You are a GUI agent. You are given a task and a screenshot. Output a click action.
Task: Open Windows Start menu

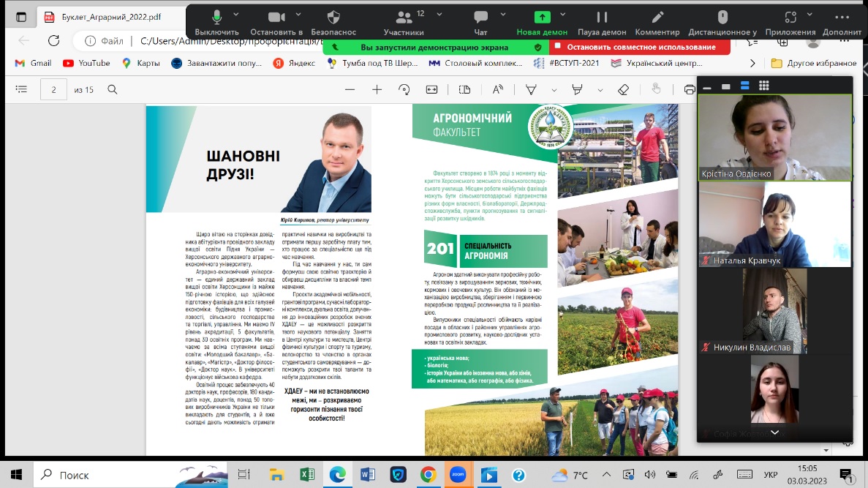click(16, 475)
